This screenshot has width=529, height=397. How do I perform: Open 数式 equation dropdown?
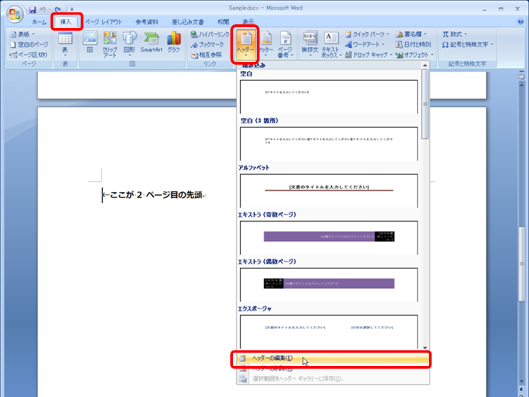click(x=455, y=34)
